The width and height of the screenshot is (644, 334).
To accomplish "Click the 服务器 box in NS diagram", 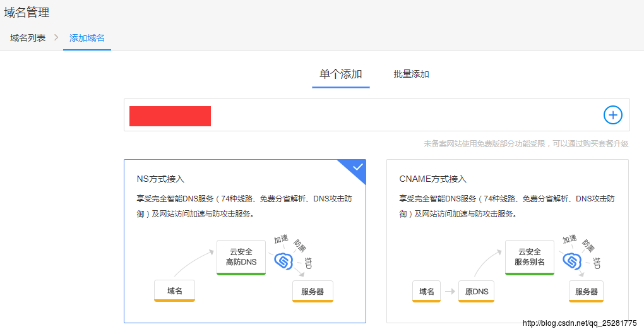I will coord(313,291).
